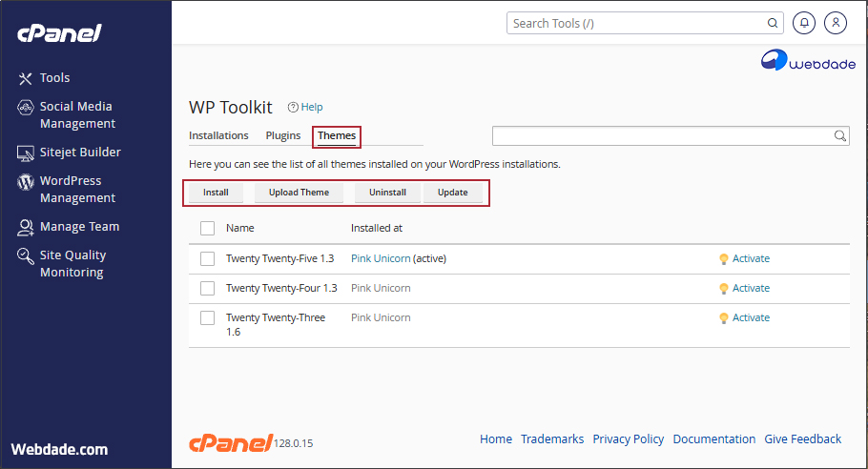Image resolution: width=868 pixels, height=469 pixels.
Task: Toggle the select-all checkbox beside Name
Action: click(x=207, y=228)
